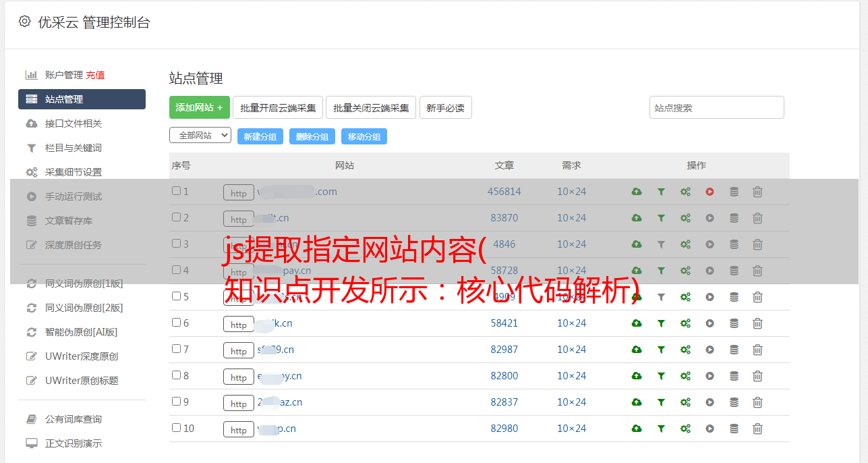Select 站点管理 in the sidebar
The image size is (868, 463).
tap(82, 99)
